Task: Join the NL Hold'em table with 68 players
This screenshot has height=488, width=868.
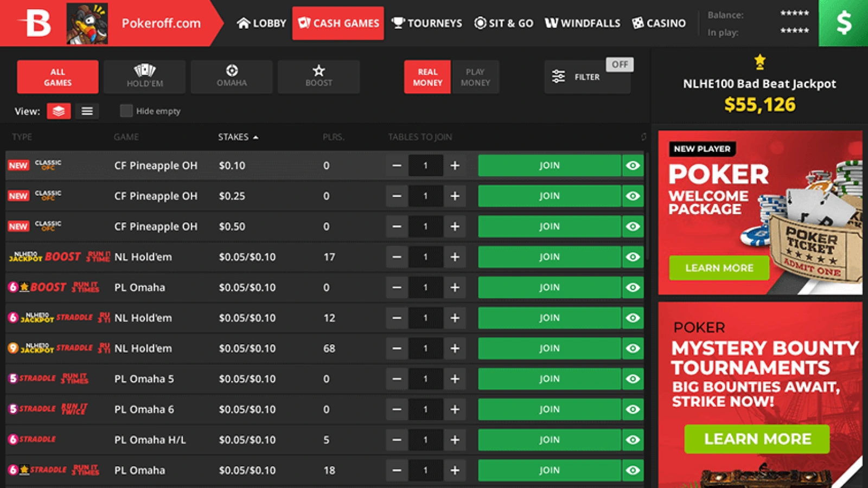Action: (549, 348)
